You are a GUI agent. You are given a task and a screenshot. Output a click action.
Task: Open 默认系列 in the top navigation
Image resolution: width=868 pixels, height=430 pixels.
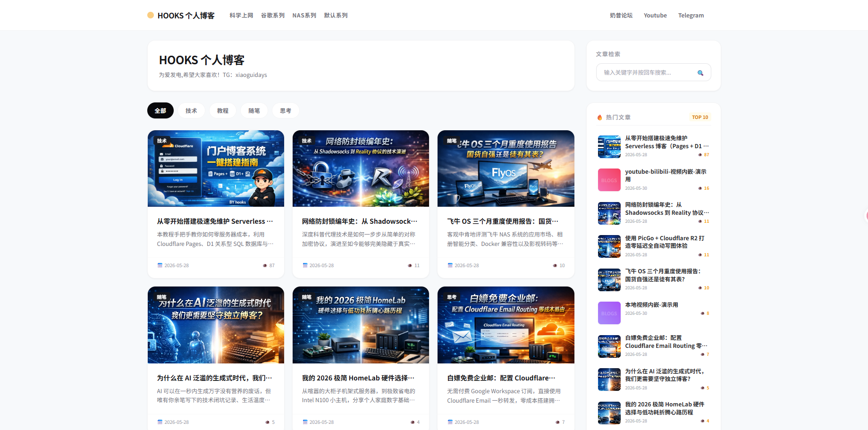tap(336, 16)
